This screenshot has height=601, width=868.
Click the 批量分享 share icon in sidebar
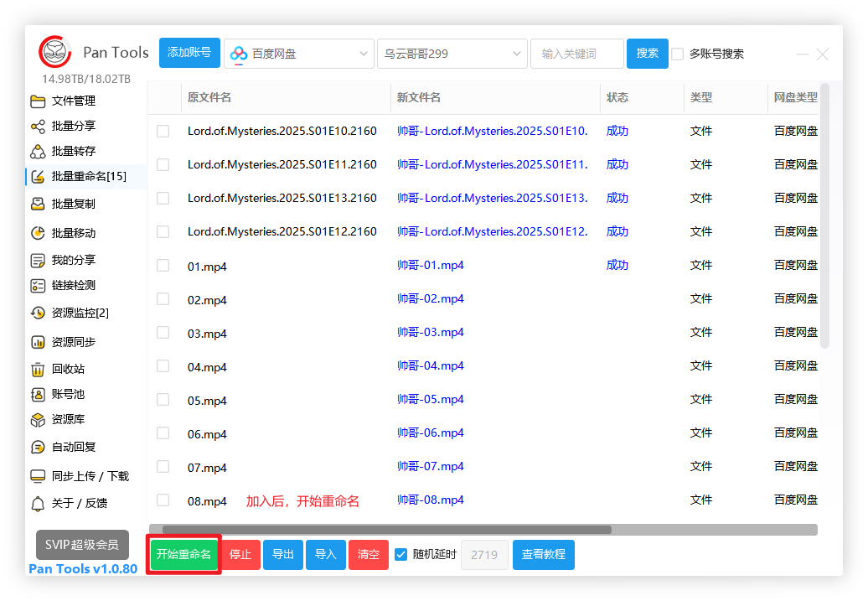click(x=38, y=127)
